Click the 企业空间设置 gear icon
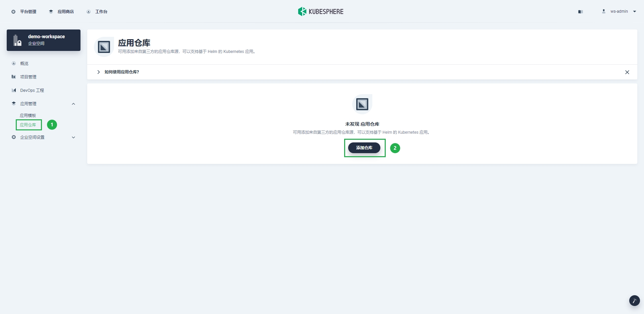 (14, 137)
